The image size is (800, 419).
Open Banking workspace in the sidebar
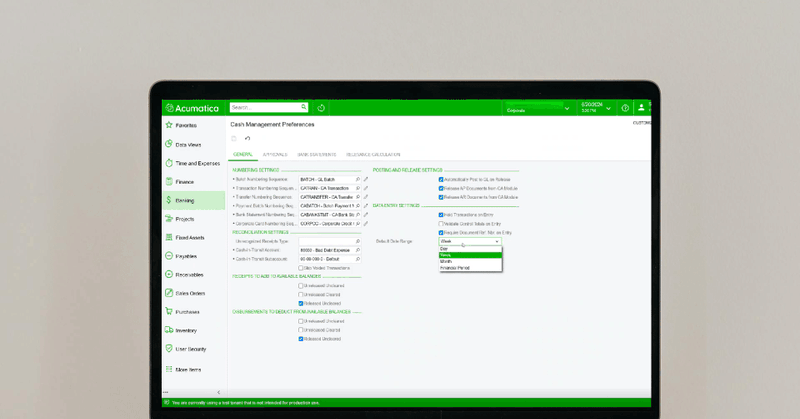tap(193, 201)
